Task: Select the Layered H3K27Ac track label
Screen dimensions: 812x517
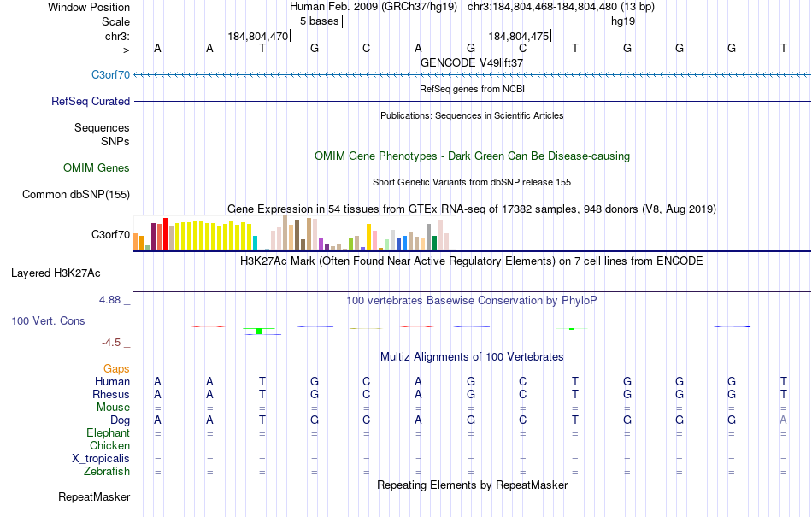Action: coord(56,273)
